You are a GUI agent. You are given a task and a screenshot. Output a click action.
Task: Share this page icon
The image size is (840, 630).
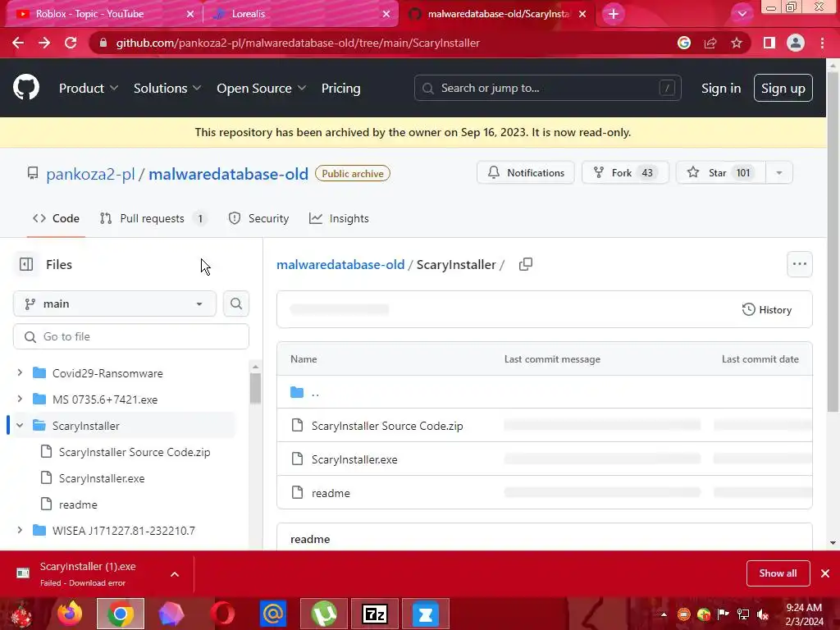pyautogui.click(x=710, y=43)
